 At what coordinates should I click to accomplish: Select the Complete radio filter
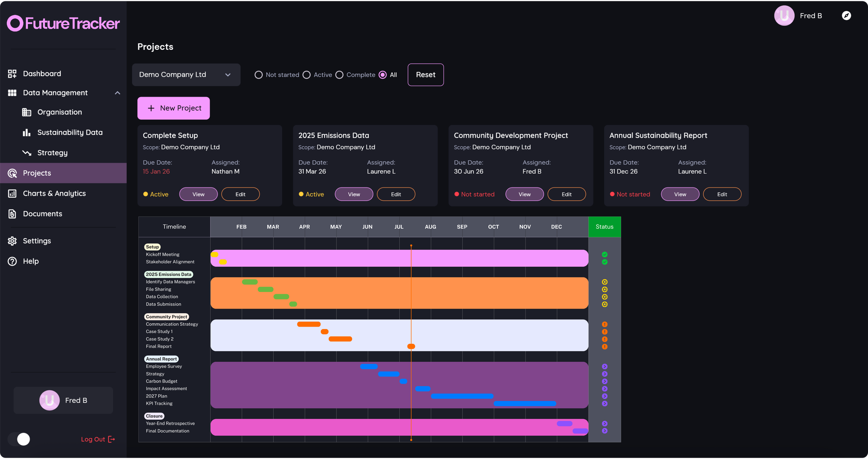pos(340,75)
